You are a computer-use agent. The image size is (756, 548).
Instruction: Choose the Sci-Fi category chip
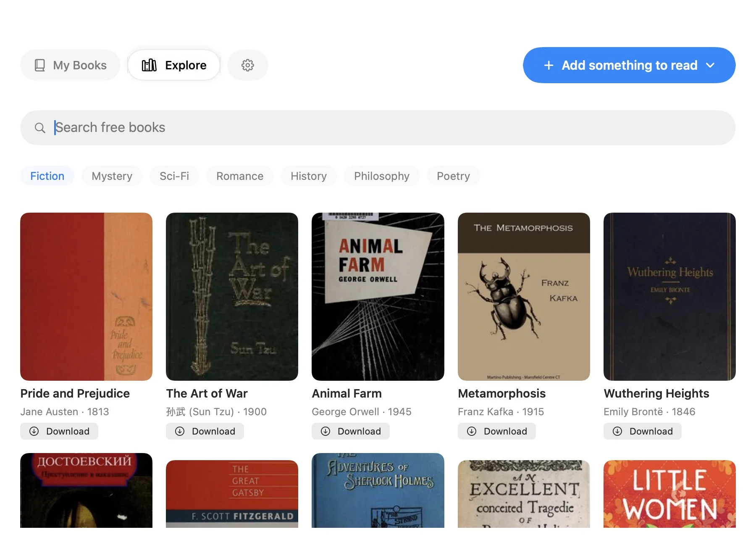[x=174, y=176]
